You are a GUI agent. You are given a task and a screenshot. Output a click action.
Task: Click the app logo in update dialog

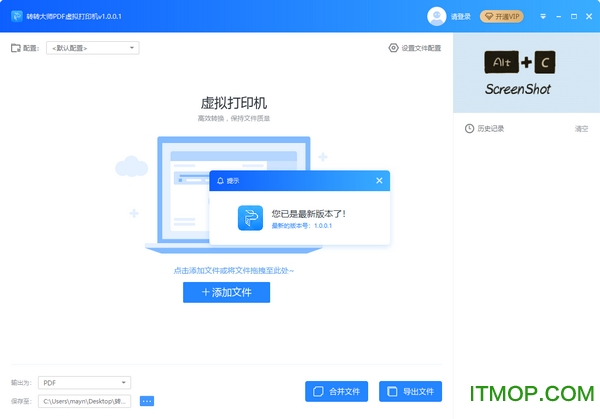(250, 218)
